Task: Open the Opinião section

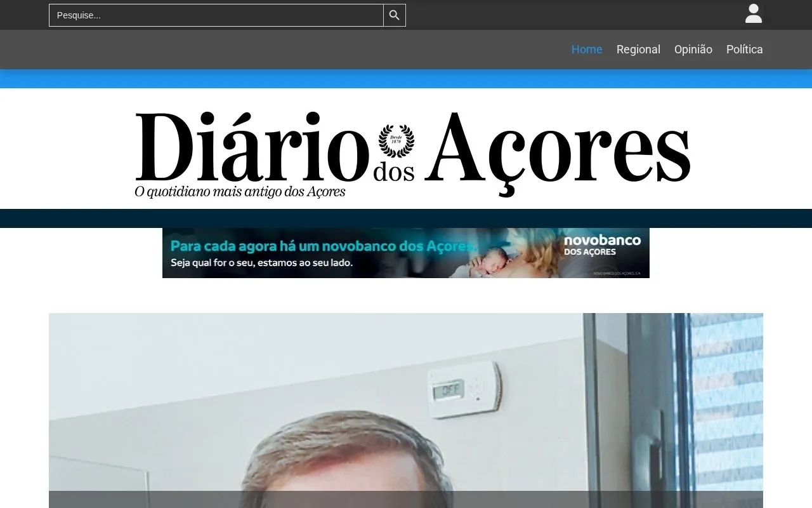Action: point(693,50)
